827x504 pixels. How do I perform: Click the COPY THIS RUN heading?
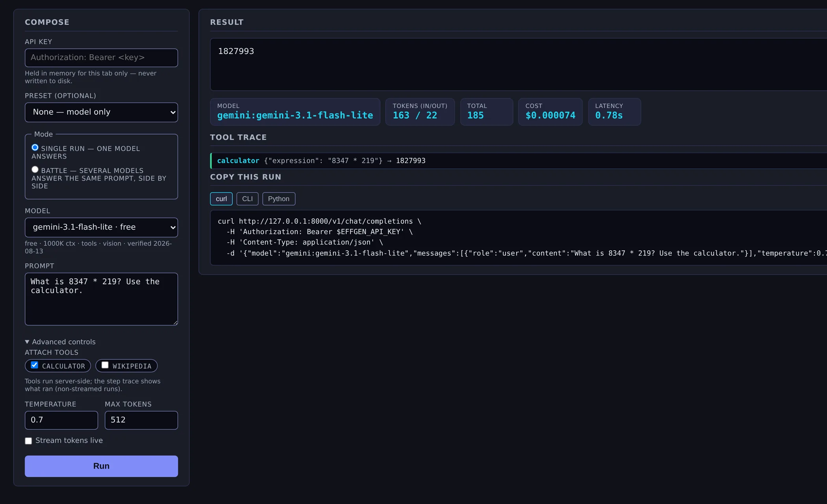point(246,177)
